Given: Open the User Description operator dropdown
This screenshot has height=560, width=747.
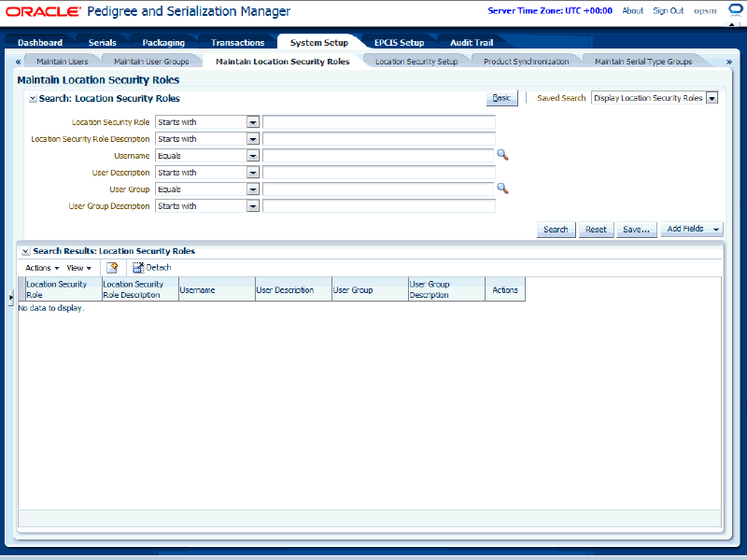Looking at the screenshot, I should coord(253,173).
